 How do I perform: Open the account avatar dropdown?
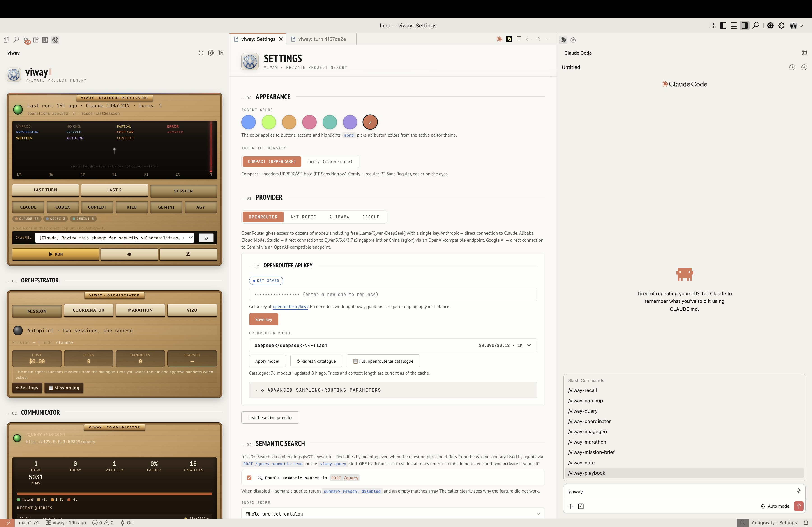click(796, 25)
